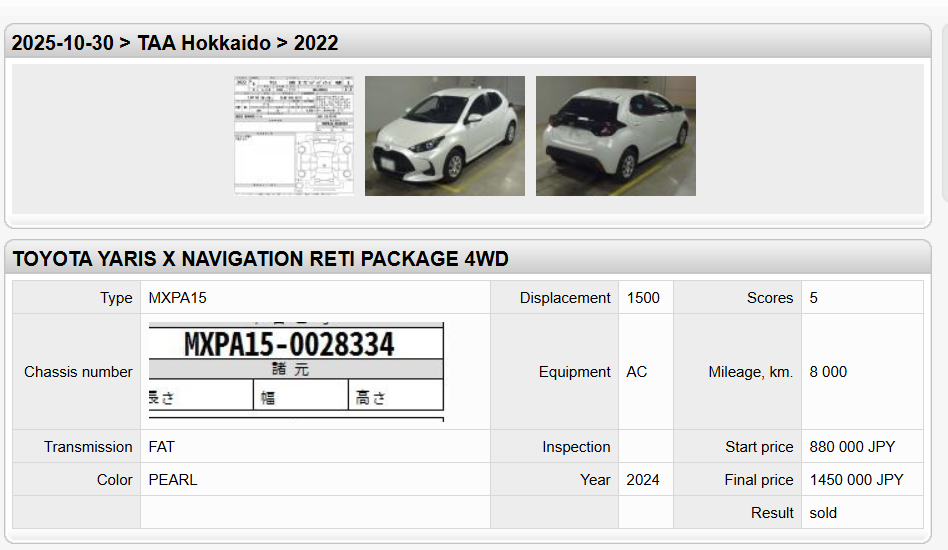
Task: Select the Displacement value 1500
Action: (643, 297)
